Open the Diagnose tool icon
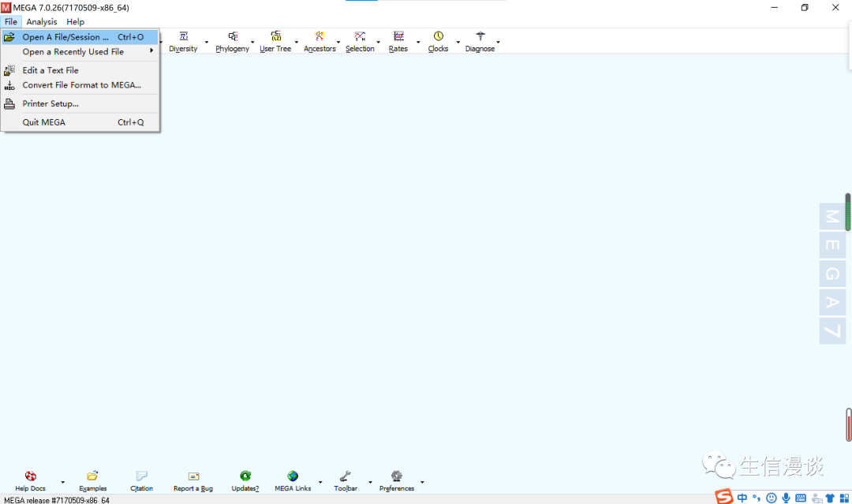Image resolution: width=852 pixels, height=504 pixels. point(480,36)
